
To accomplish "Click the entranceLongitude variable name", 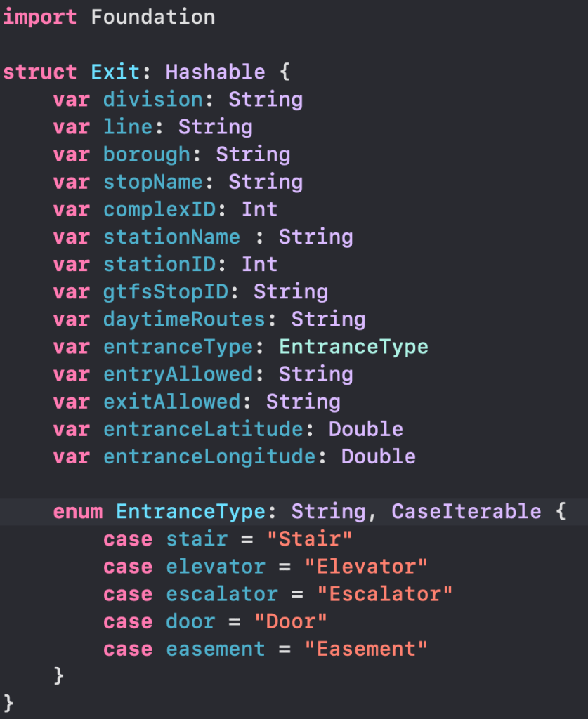I will tap(210, 457).
